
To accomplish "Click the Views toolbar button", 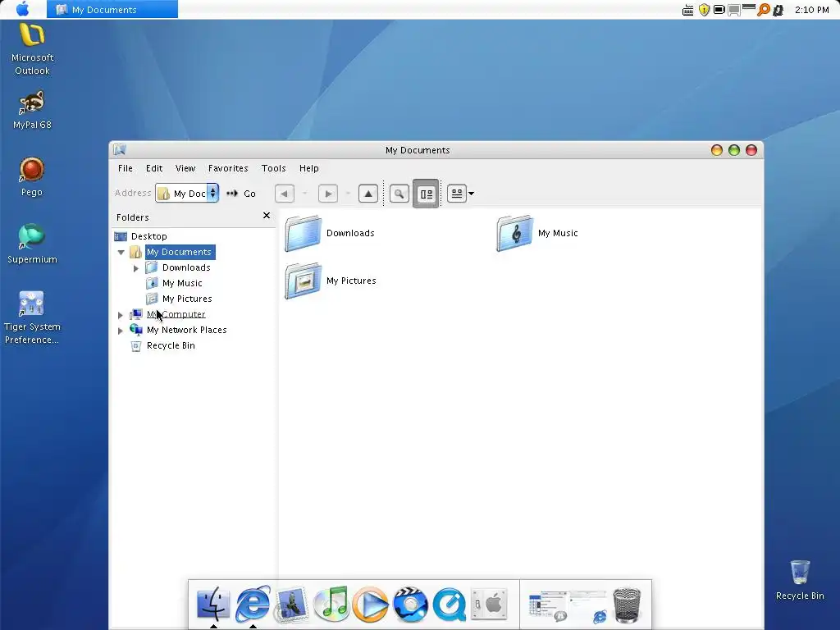I will (x=456, y=194).
